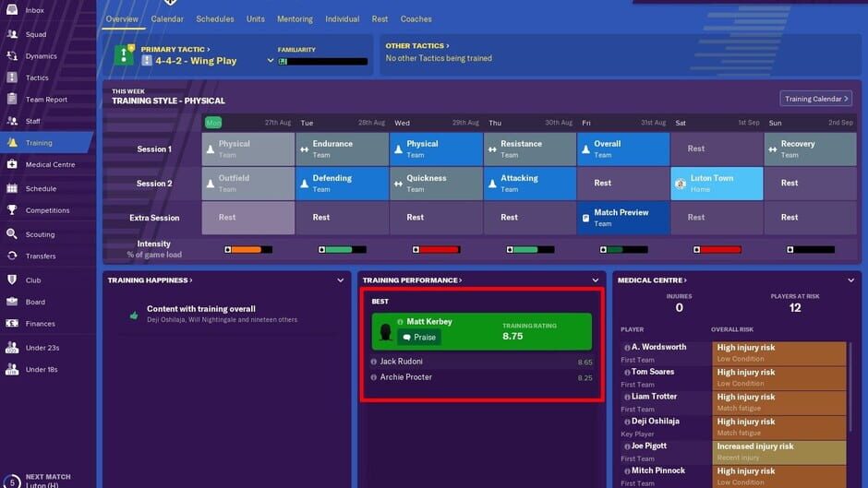This screenshot has height=488, width=868.
Task: Collapse the Training Performance panel chevron
Action: coord(595,280)
